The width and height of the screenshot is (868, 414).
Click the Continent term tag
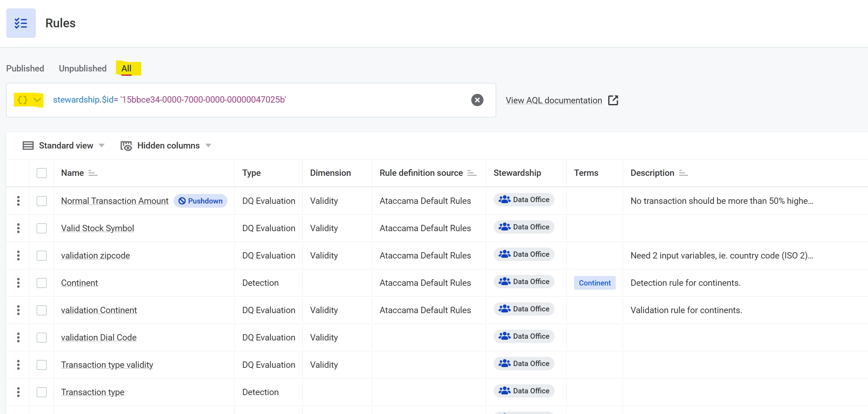pos(595,283)
